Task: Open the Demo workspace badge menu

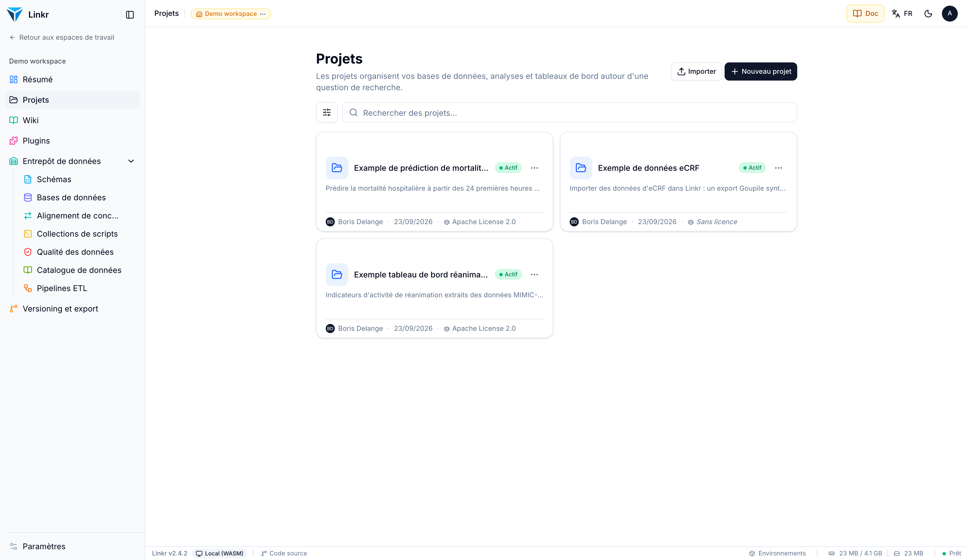Action: [231, 14]
